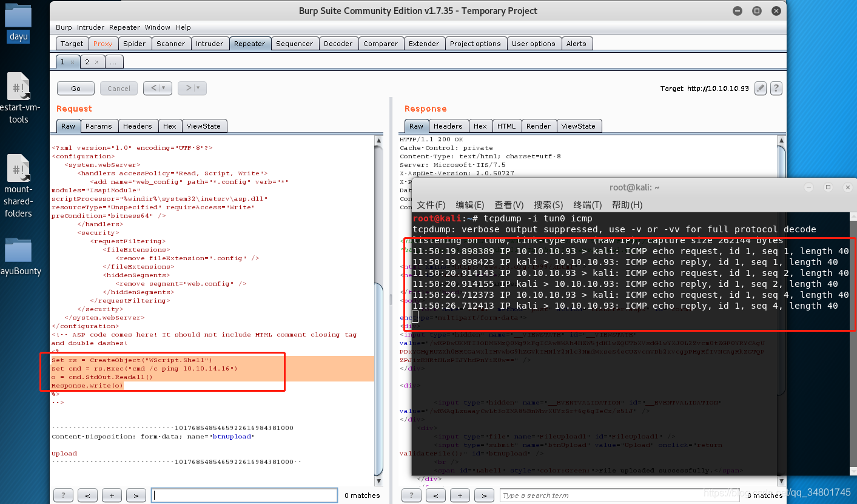
Task: Open terminal 编辑(E) menu
Action: [x=470, y=205]
